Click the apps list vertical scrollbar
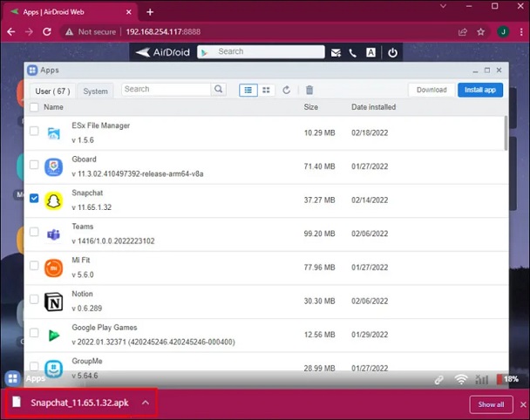Screen dimensions: 530x420 506,133
